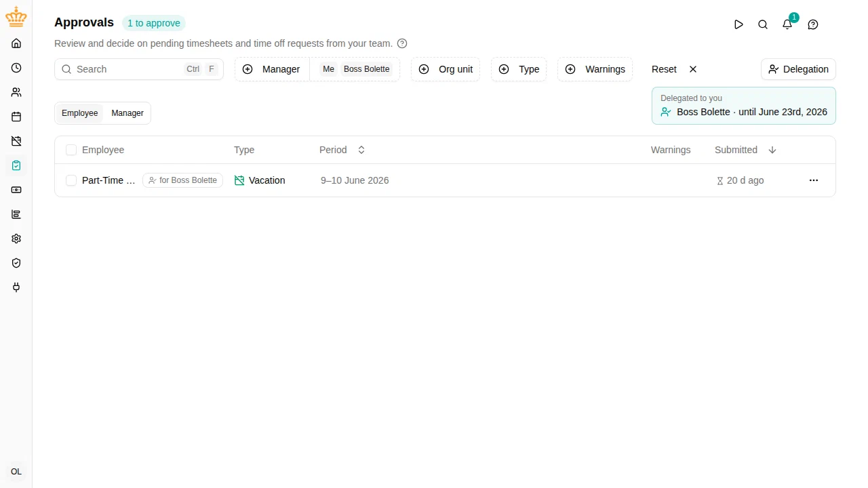
Task: Open the Org unit filter
Action: point(446,69)
